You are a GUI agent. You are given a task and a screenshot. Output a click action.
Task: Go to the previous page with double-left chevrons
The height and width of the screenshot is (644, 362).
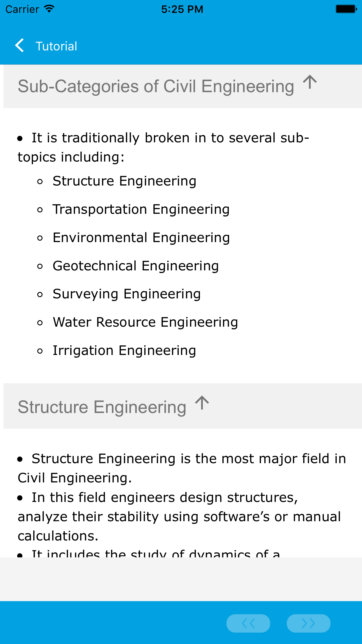(x=248, y=623)
